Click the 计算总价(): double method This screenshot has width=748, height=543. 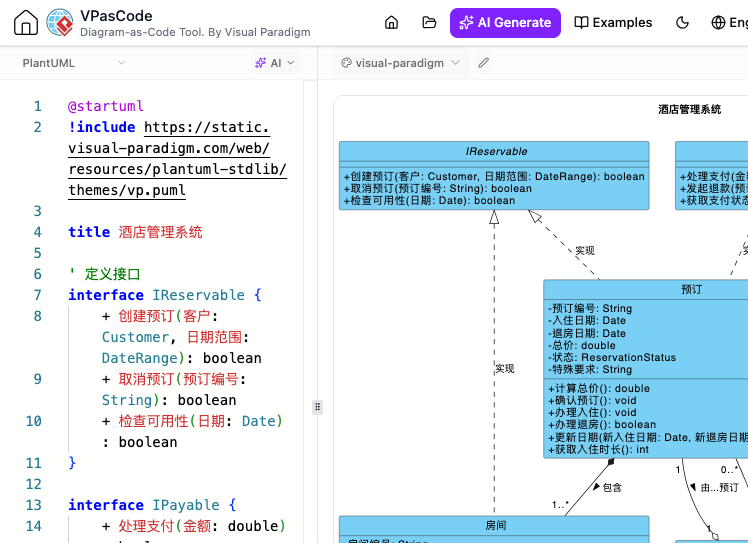pyautogui.click(x=599, y=388)
